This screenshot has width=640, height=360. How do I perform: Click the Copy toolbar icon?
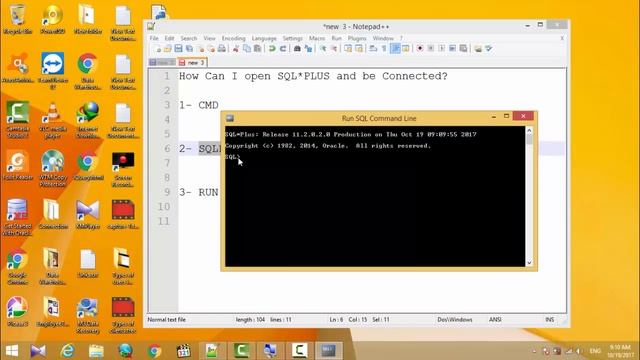[247, 49]
